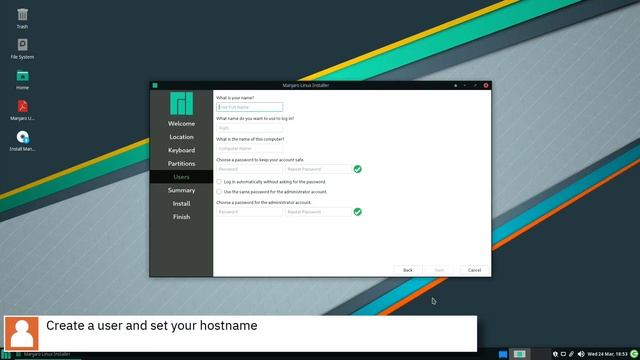Image resolution: width=640 pixels, height=360 pixels.
Task: Click the Cancel button
Action: pos(474,270)
